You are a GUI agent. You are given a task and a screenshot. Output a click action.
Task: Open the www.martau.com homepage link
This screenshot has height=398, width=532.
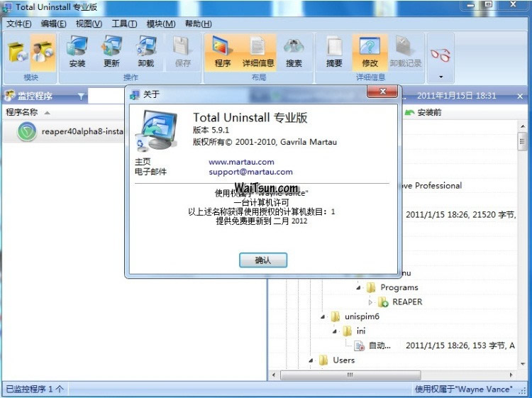click(241, 162)
